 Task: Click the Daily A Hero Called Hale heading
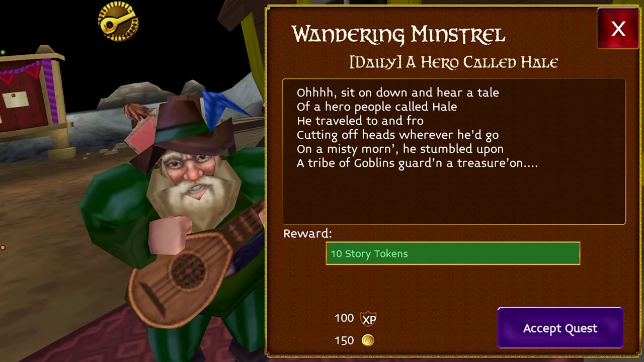(453, 62)
